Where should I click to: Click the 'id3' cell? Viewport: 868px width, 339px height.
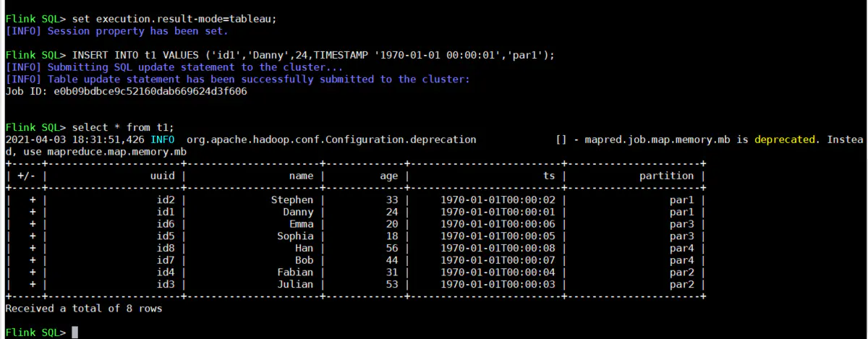(x=167, y=284)
